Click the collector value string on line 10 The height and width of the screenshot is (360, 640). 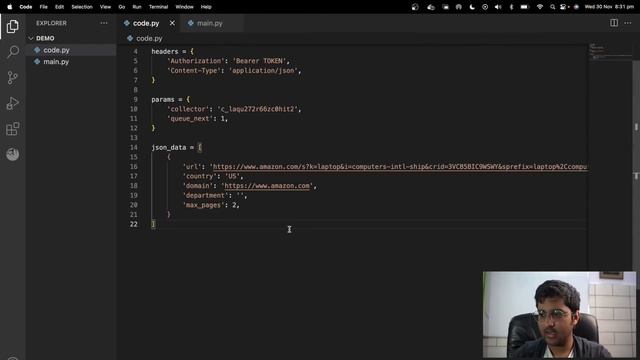coord(257,109)
